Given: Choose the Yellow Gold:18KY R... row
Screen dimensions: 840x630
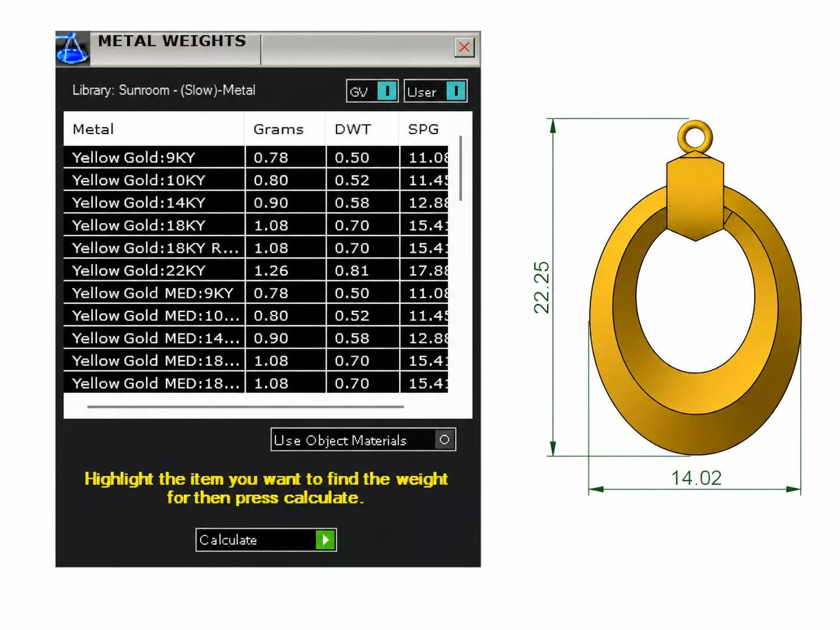Looking at the screenshot, I should 256,248.
